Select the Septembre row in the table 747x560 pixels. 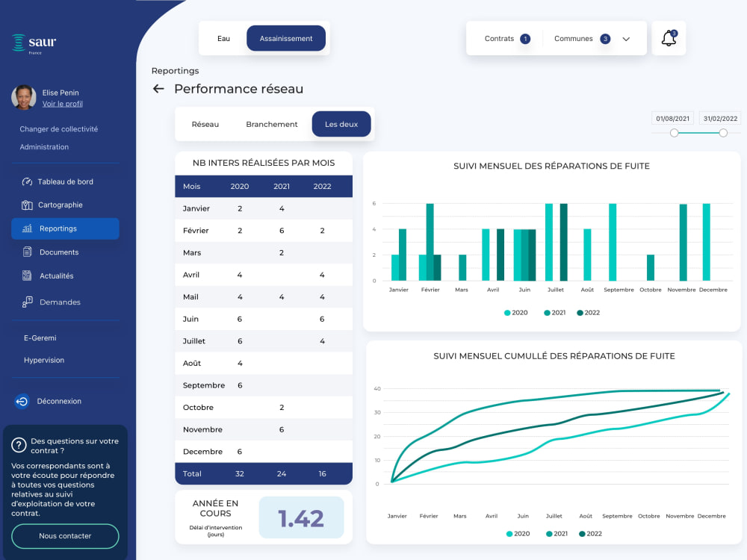tap(264, 385)
